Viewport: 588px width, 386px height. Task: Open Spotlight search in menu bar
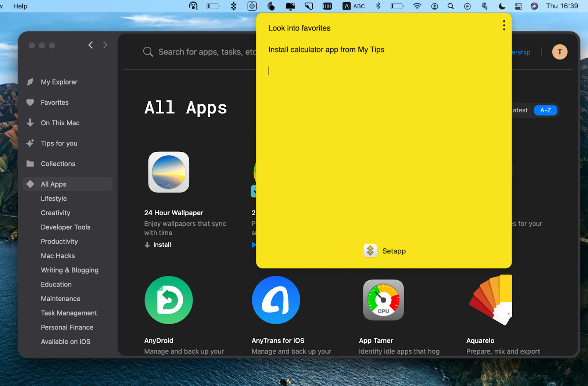point(451,6)
